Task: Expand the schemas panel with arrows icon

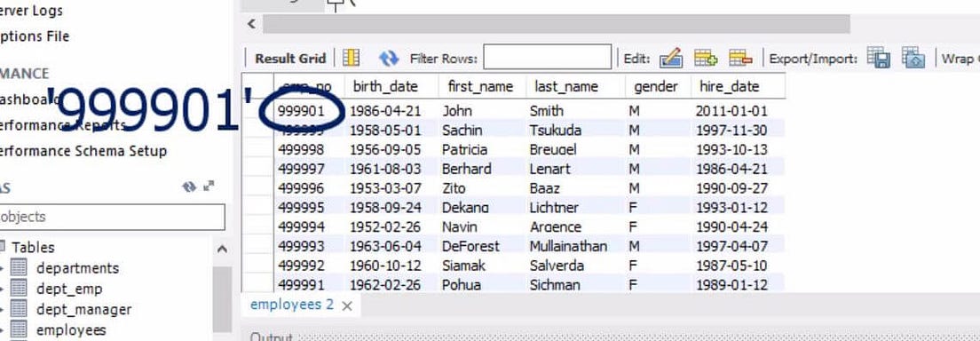Action: (x=209, y=186)
